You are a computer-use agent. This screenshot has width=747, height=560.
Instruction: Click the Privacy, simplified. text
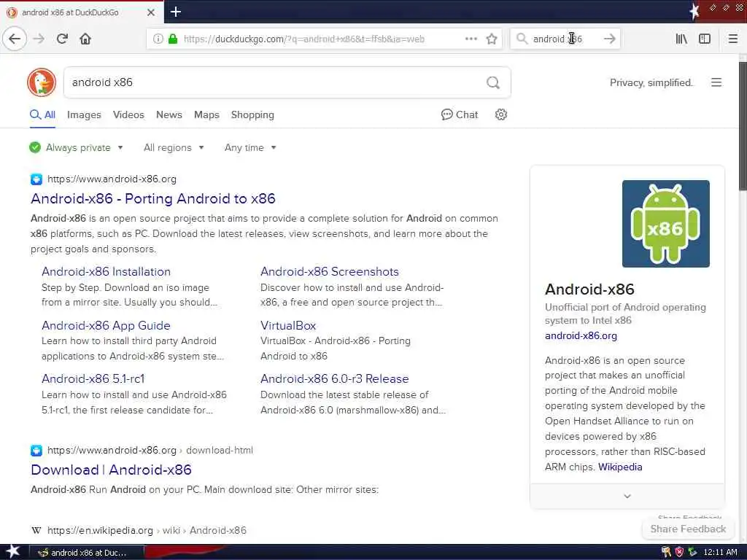tap(651, 83)
